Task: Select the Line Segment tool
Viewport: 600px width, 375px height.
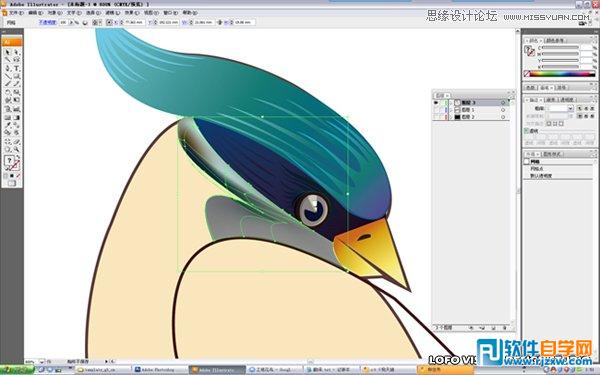Action: coord(7,76)
